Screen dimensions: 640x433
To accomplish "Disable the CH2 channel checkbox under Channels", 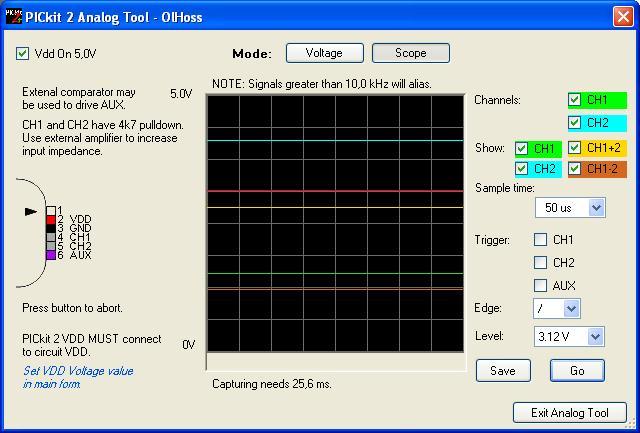I will (x=575, y=122).
